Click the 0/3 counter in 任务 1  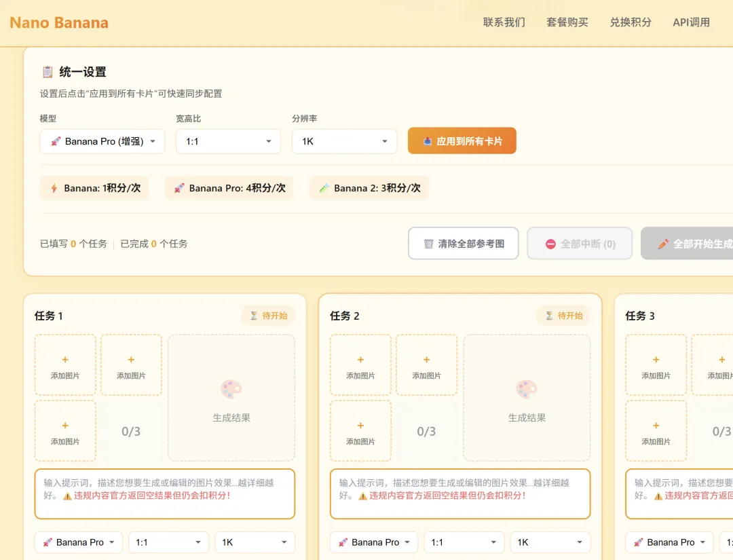(x=131, y=431)
